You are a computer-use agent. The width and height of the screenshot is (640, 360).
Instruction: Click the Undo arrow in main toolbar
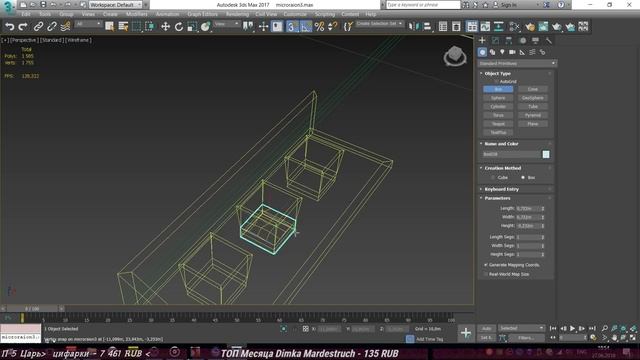pos(9,27)
